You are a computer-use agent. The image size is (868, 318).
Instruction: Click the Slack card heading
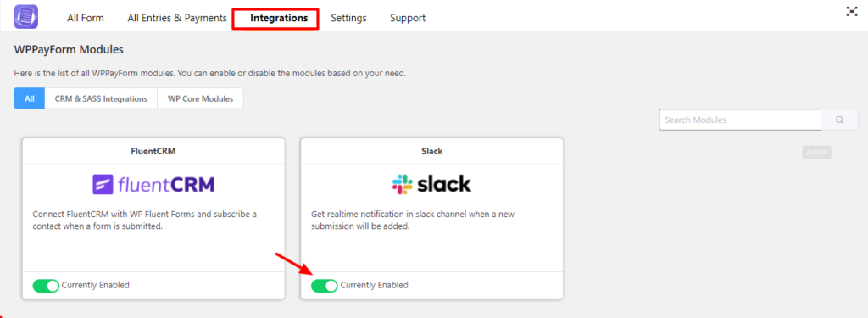pyautogui.click(x=431, y=151)
